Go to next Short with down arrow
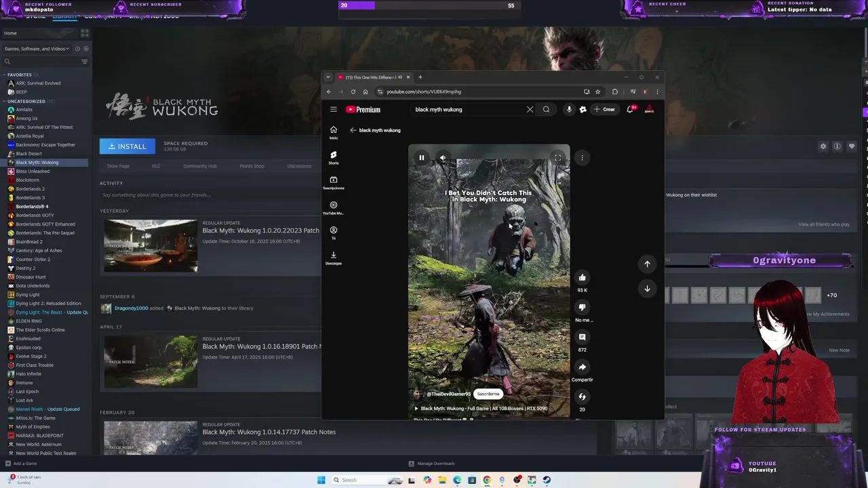This screenshot has height=488, width=868. [x=647, y=289]
